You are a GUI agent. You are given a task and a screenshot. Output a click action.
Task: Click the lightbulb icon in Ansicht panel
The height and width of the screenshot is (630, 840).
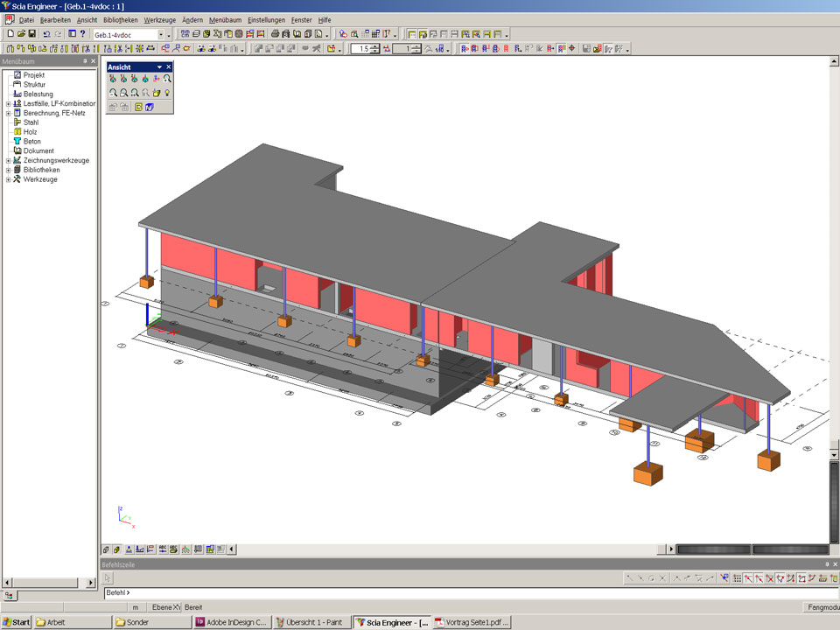pos(166,93)
